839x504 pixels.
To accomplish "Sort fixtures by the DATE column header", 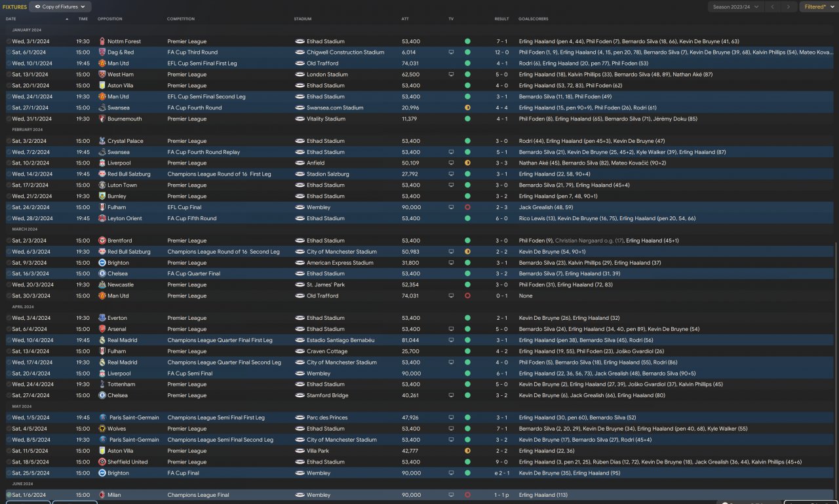I will coord(11,19).
